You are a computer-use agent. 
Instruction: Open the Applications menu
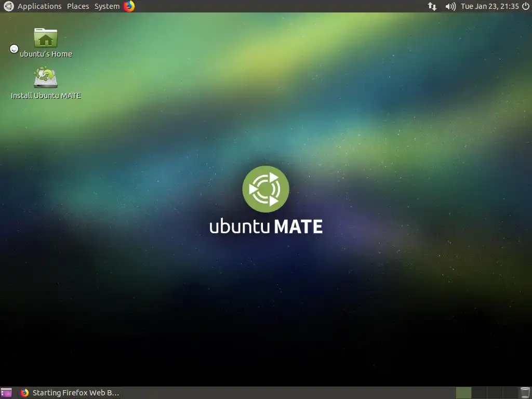[39, 6]
